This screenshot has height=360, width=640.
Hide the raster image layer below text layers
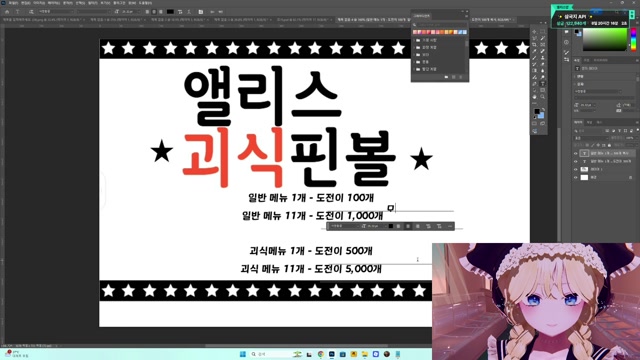(x=576, y=169)
